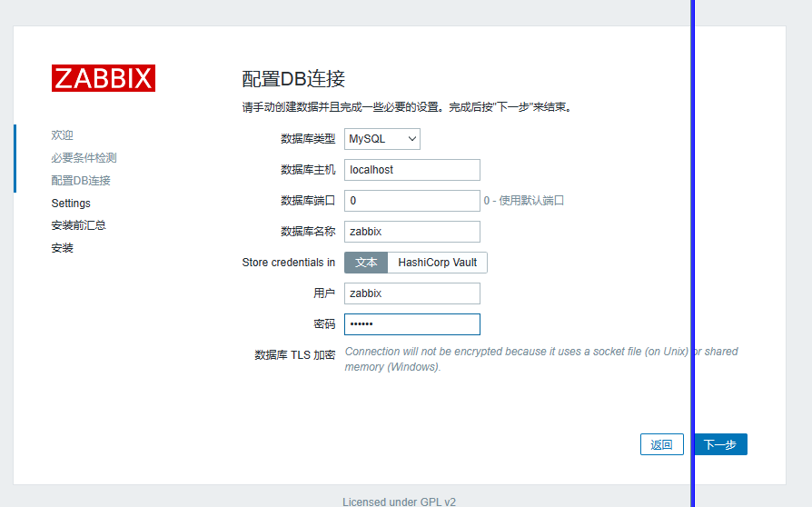Select 文本 for Store credentials in
This screenshot has height=507, width=812.
(x=366, y=263)
